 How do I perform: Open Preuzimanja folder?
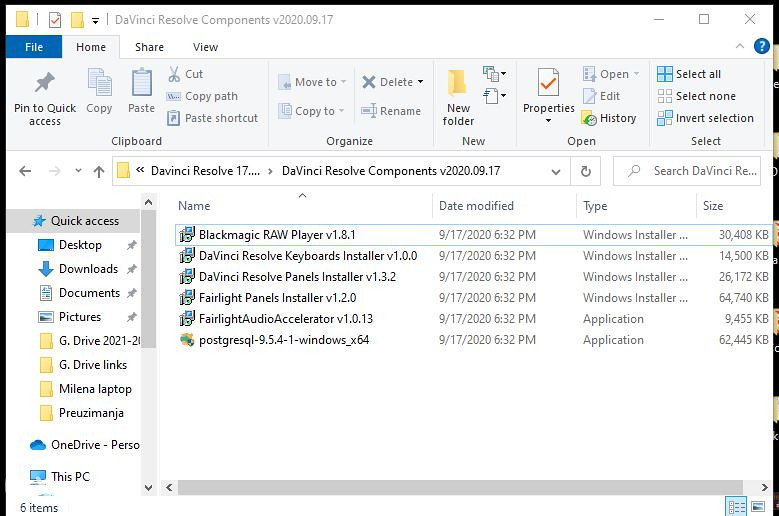(x=91, y=413)
